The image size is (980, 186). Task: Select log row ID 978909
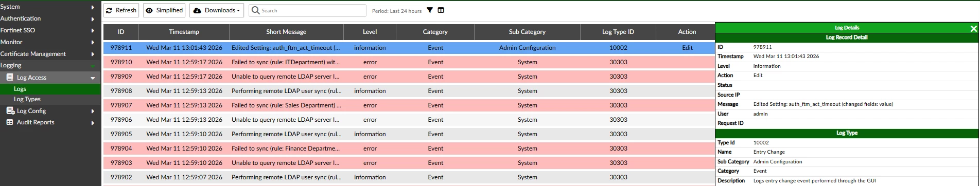409,77
